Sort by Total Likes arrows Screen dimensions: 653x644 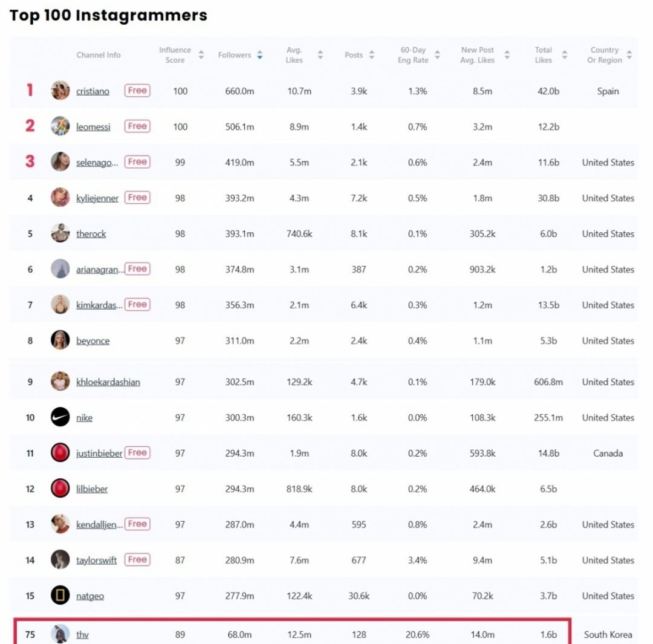click(564, 54)
